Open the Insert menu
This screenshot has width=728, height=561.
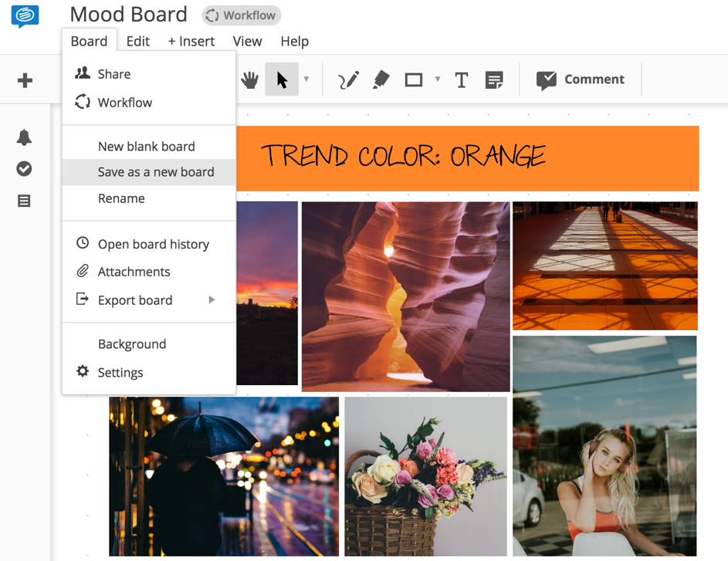(191, 42)
